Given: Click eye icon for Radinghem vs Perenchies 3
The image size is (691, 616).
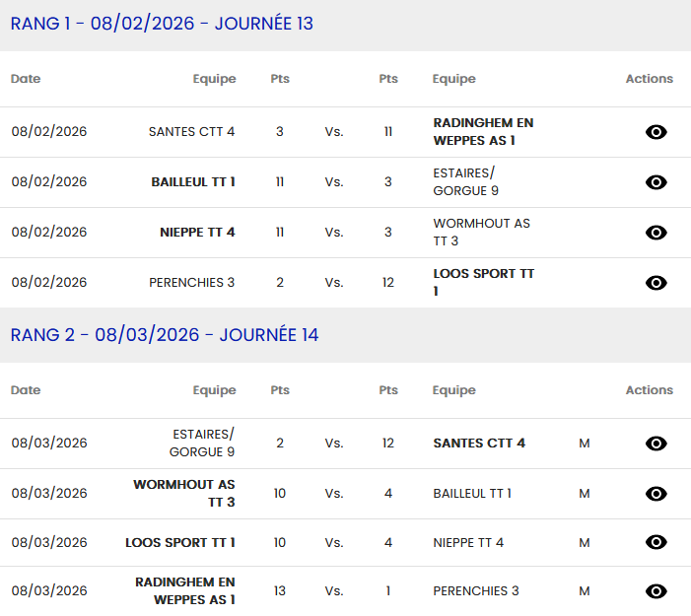Looking at the screenshot, I should point(656,591).
